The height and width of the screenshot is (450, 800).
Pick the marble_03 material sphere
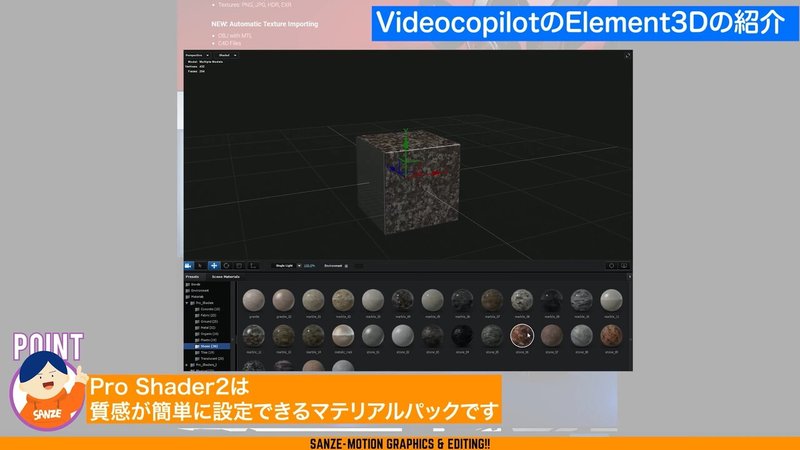tap(373, 300)
